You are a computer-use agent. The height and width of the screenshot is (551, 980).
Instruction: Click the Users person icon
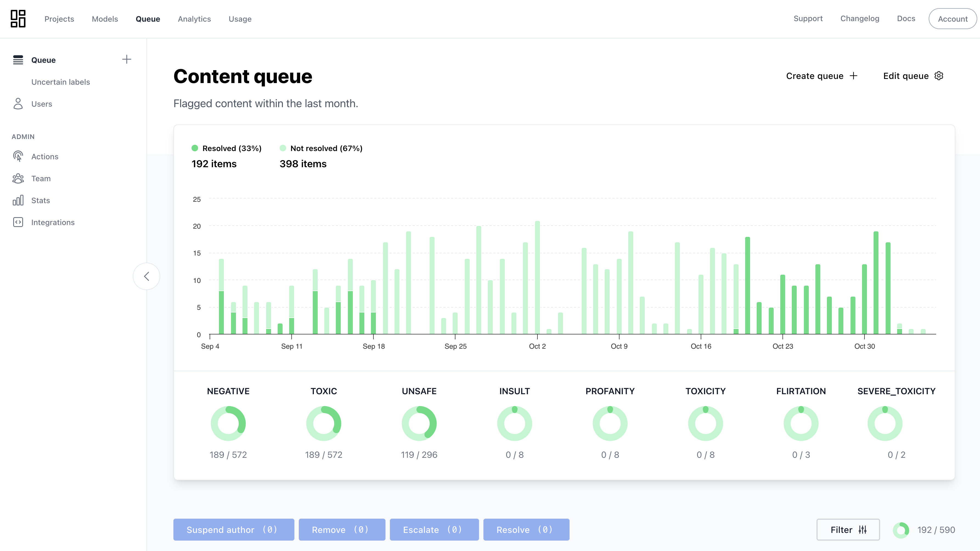[18, 104]
